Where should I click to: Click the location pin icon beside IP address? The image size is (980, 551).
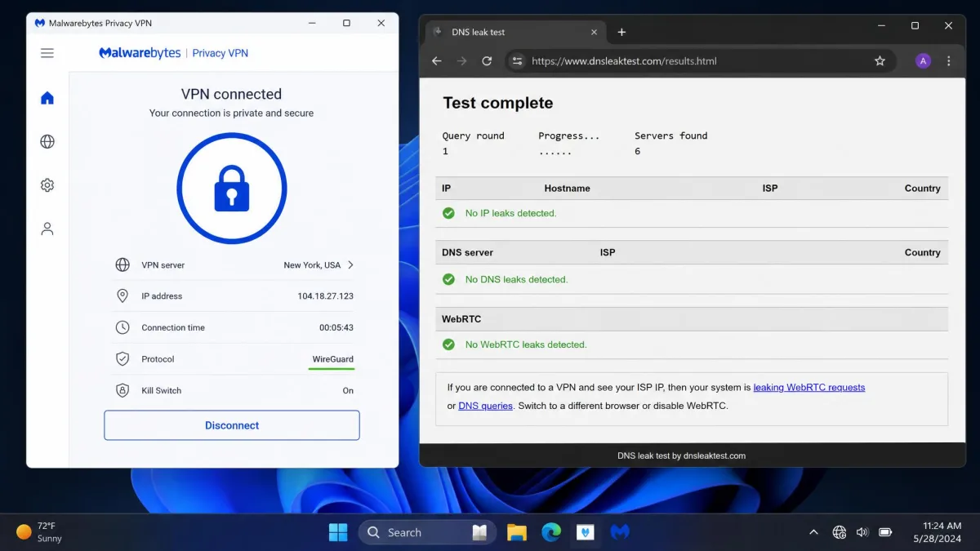[x=122, y=295]
